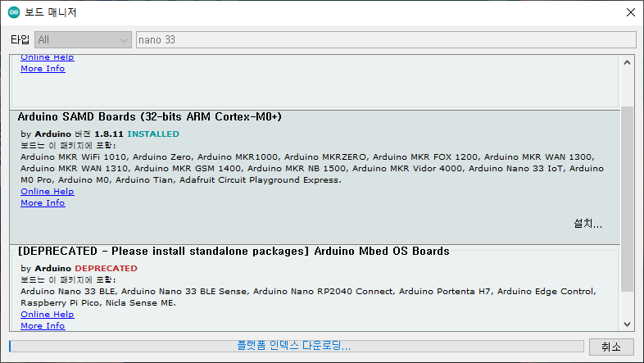Click the scrollbar up arrow
Image resolution: width=644 pixels, height=363 pixels.
pyautogui.click(x=627, y=63)
